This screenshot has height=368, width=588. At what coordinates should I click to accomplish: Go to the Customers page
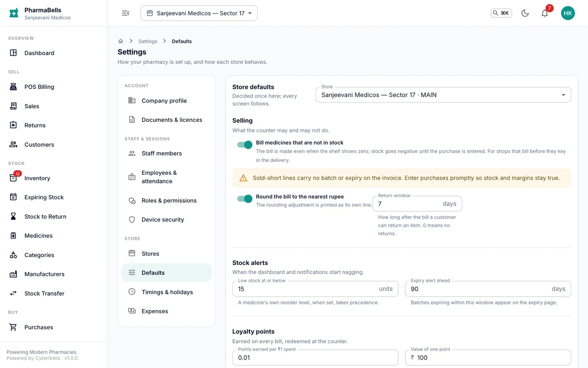point(54,144)
